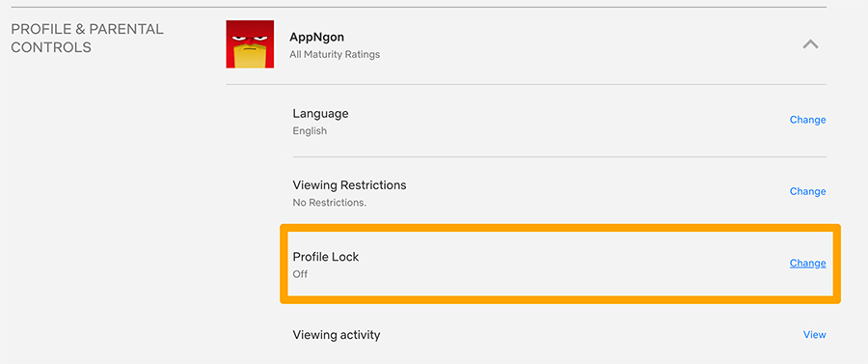Click the orange highlighted Profile Lock box
This screenshot has width=868, height=364.
coord(560,264)
